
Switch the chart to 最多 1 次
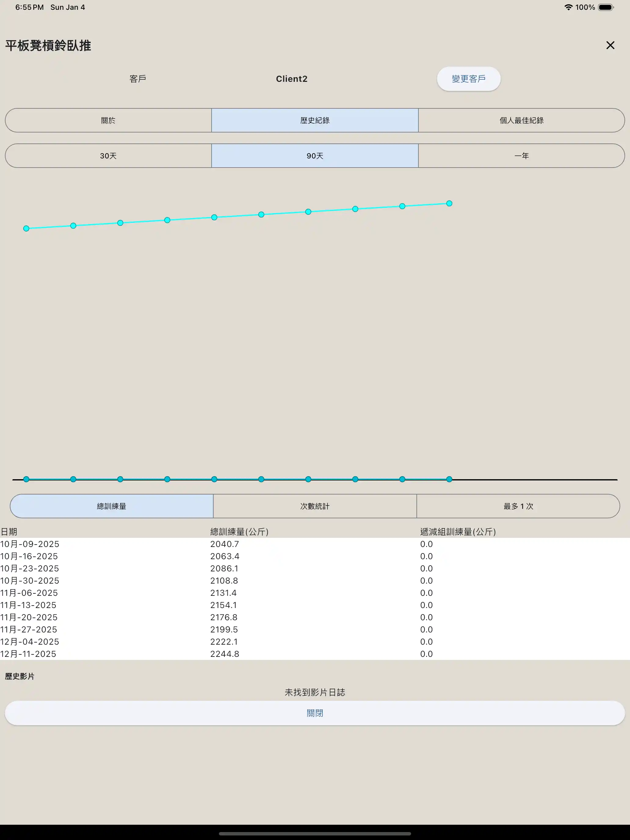point(518,506)
